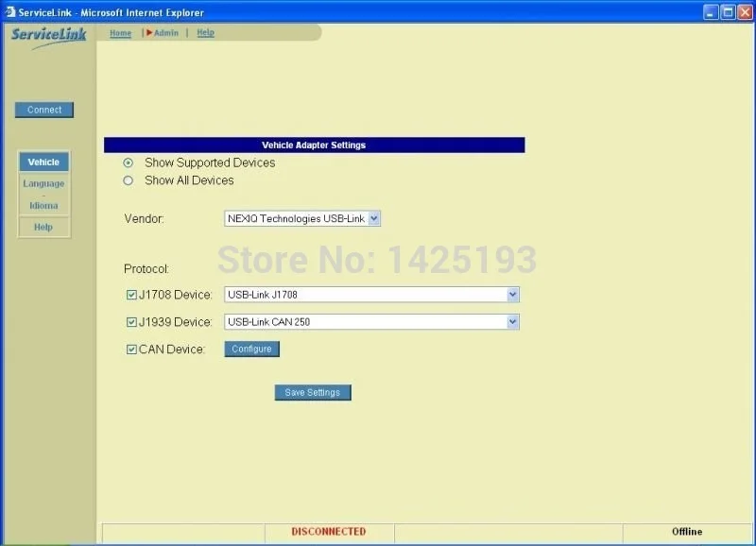Click the ServiceLink logo
The image size is (756, 546).
point(48,37)
